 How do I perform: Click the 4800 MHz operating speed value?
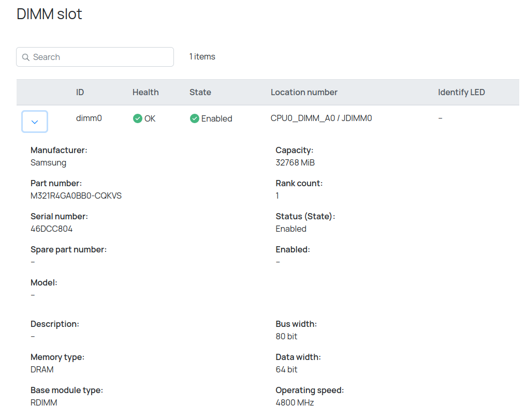tap(295, 402)
